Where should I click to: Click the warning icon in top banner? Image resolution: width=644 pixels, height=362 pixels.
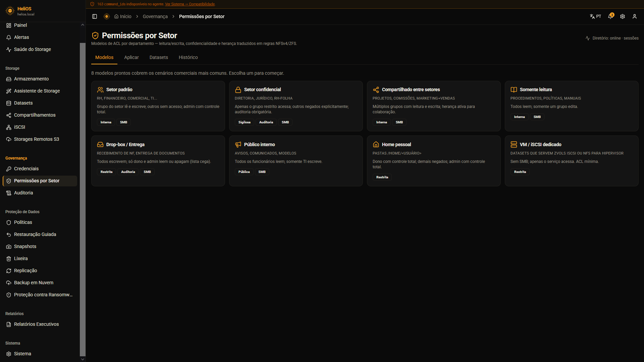92,4
